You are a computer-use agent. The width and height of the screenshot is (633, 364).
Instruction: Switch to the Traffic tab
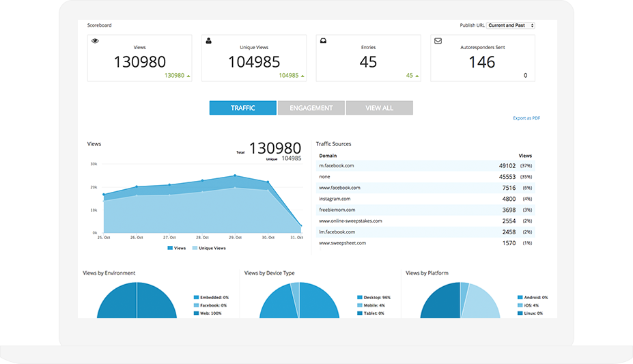pos(242,108)
